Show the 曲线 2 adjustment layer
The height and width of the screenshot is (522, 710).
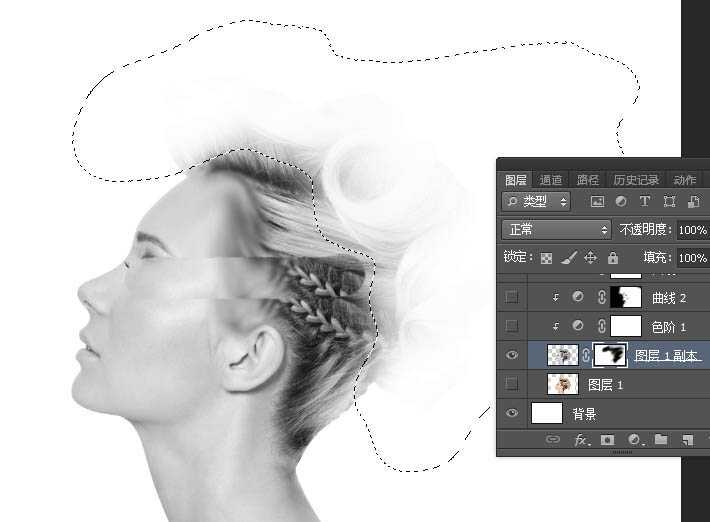click(512, 297)
